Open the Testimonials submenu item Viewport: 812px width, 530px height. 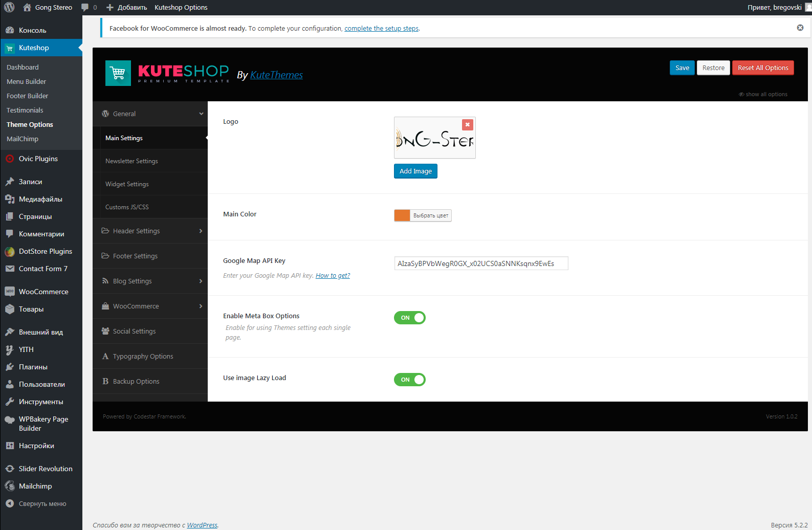coord(25,110)
